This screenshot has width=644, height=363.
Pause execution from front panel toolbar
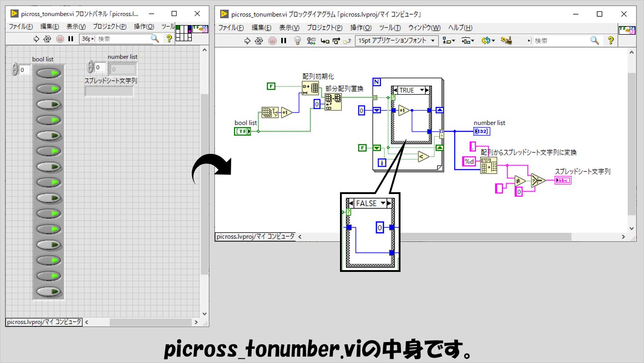pos(71,39)
